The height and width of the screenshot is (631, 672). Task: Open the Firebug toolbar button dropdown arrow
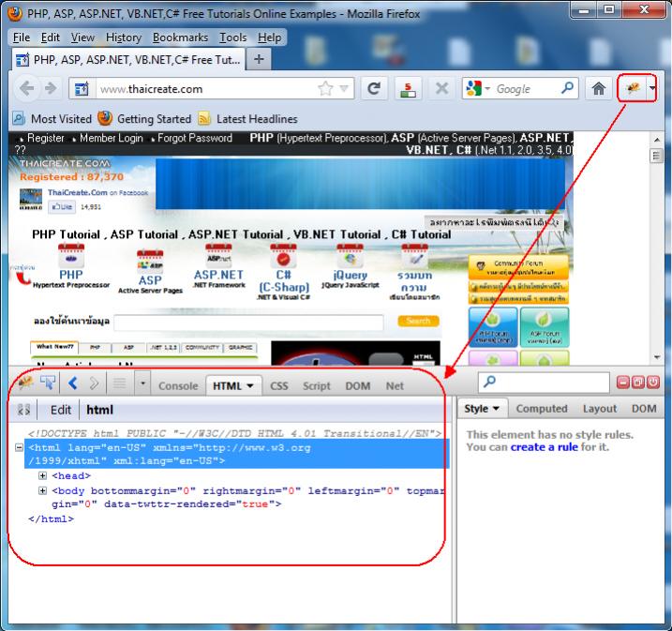coord(652,88)
